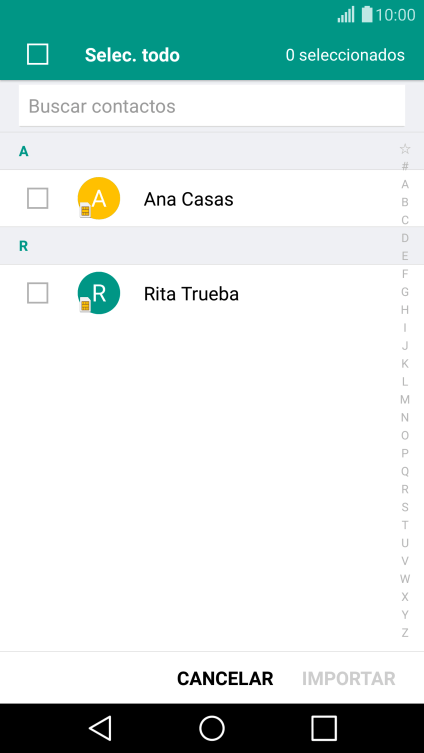Tap the signal strength status icon
This screenshot has height=753, width=424.
(346, 14)
